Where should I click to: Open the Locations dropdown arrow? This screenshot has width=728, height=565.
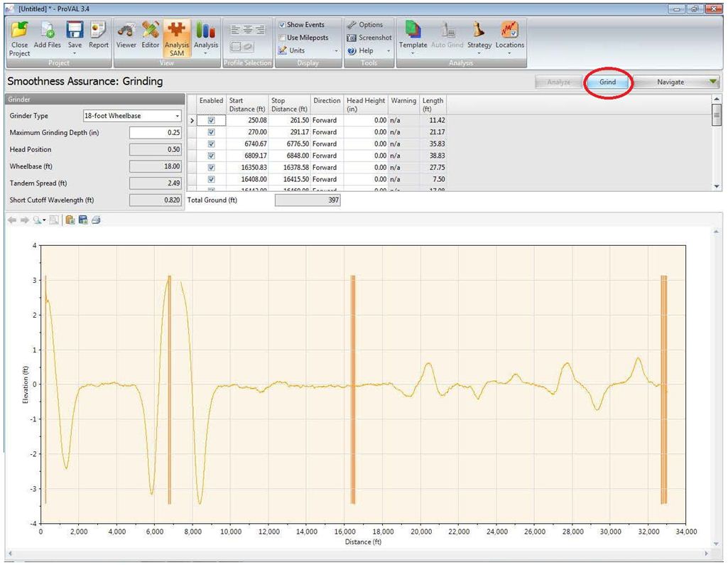tap(509, 53)
